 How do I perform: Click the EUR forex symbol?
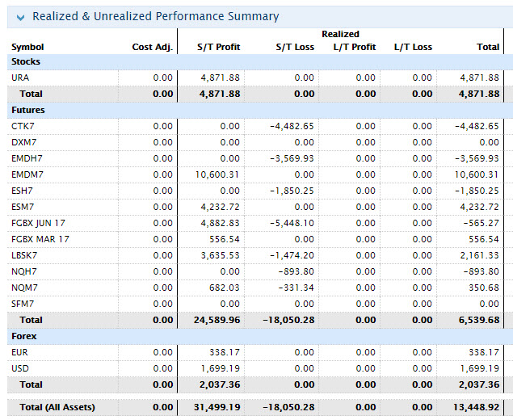click(20, 352)
